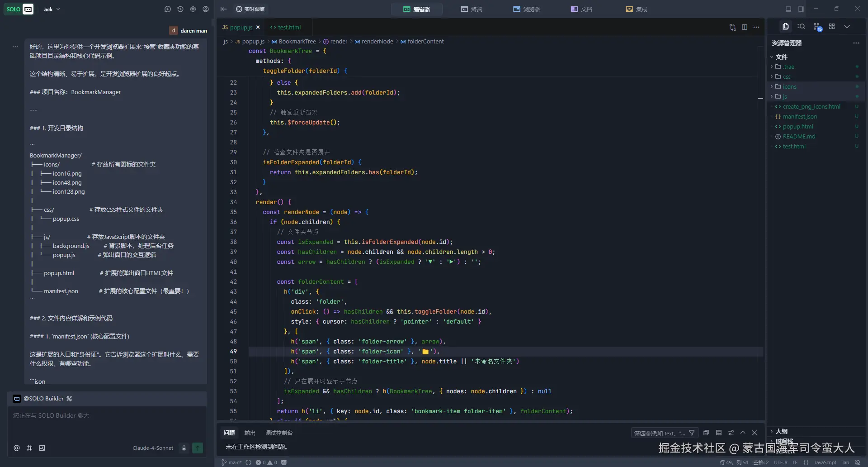Viewport: 868px width, 467px height.
Task: Open the user account profile icon
Action: [206, 9]
